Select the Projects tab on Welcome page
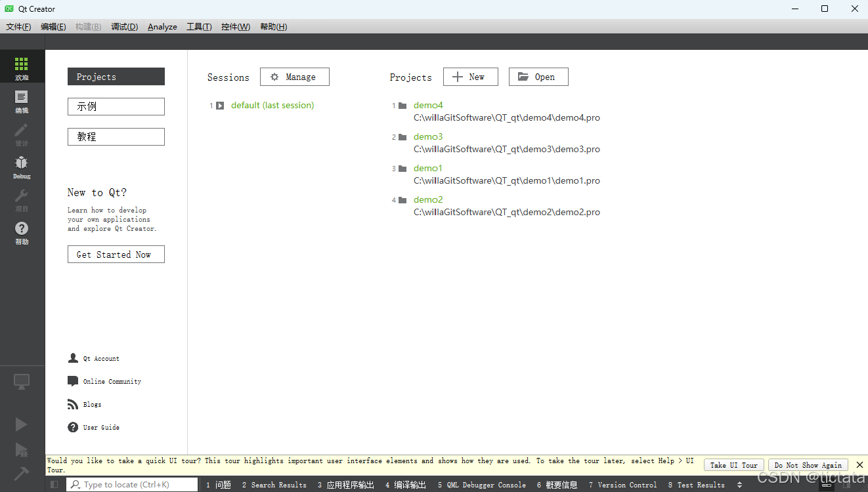The image size is (868, 492). pos(116,77)
